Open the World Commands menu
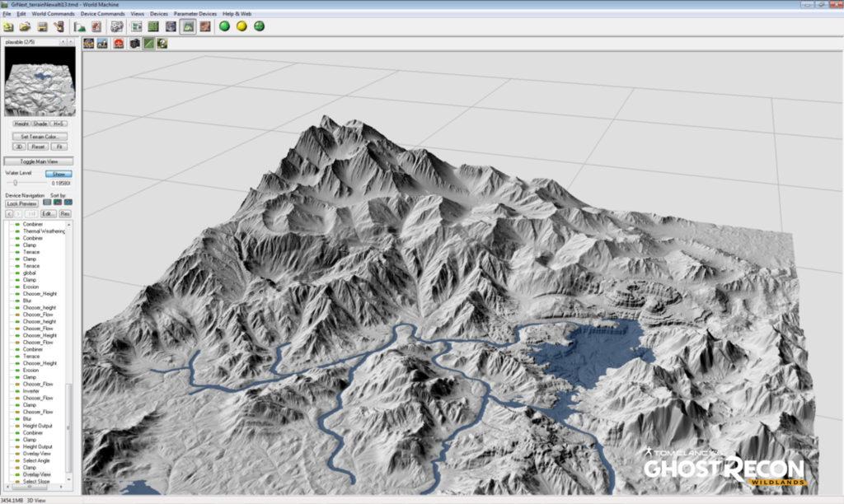The image size is (844, 504). [54, 14]
